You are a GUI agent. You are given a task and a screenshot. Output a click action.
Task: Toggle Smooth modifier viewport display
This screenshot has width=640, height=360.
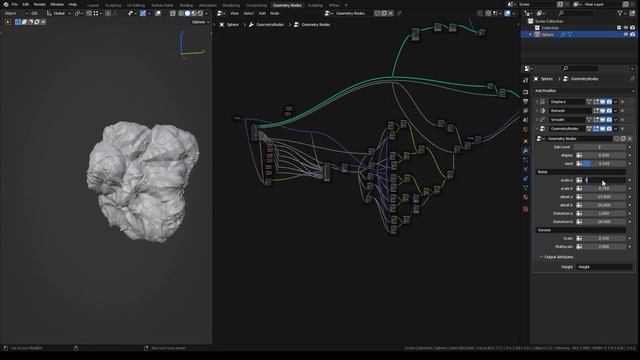(x=602, y=120)
